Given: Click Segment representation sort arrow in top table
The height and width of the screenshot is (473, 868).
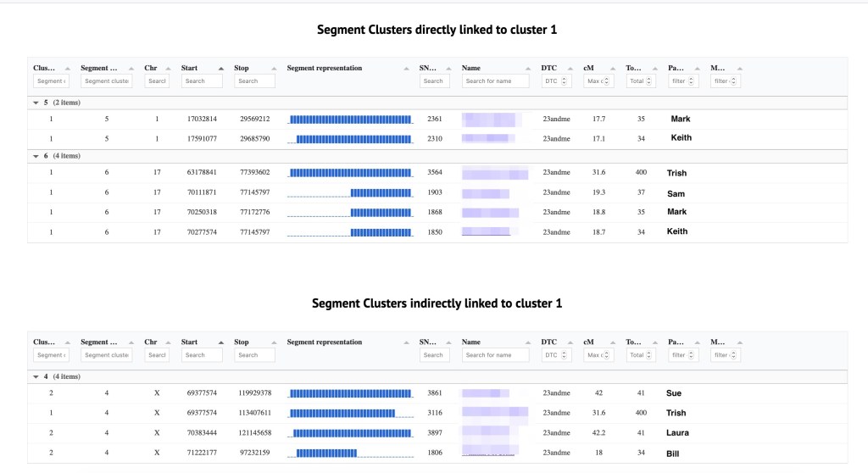Looking at the screenshot, I should point(411,68).
